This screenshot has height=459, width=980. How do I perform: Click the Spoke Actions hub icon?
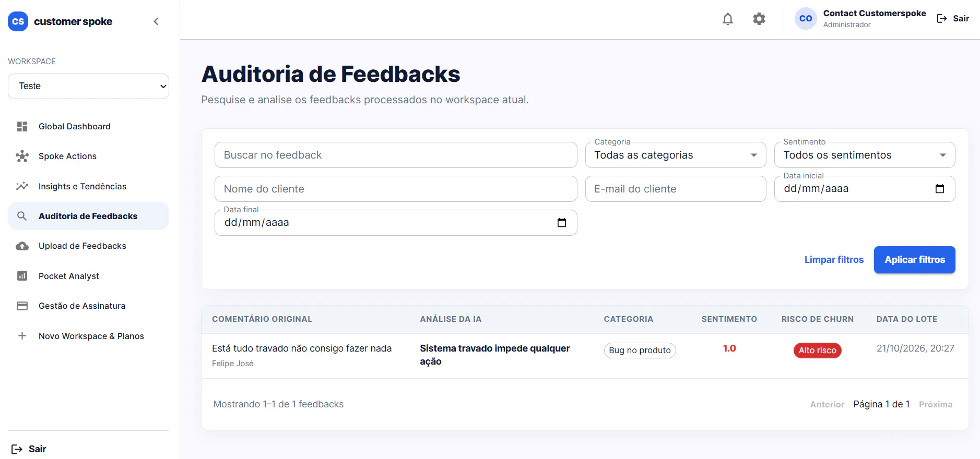pos(22,156)
